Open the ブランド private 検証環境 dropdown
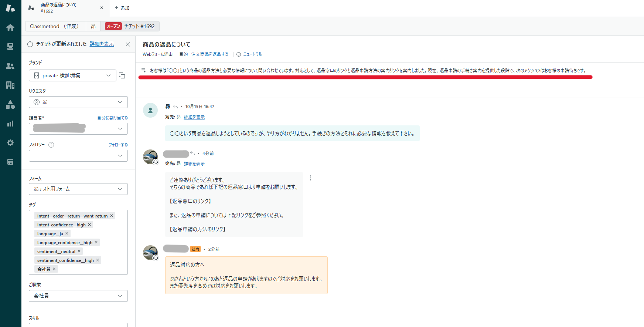644x327 pixels. [x=72, y=75]
